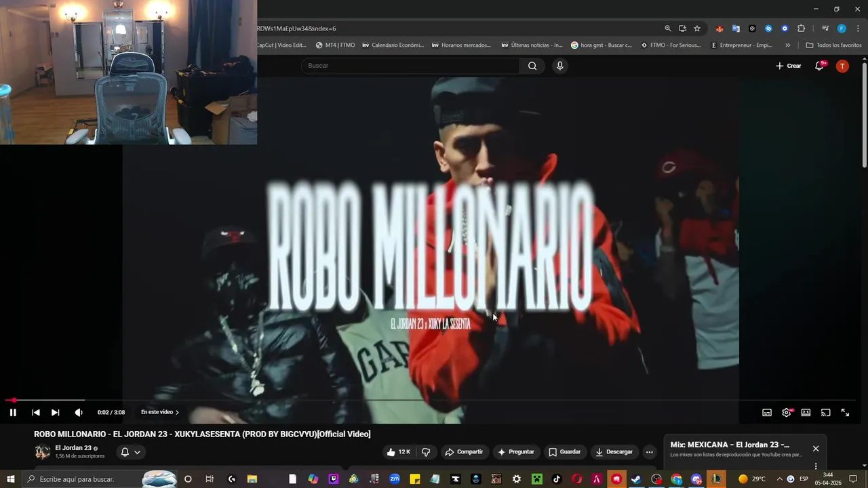Open the Entrepreneur bookmark
Screen dimensions: 868x488
tap(741, 45)
